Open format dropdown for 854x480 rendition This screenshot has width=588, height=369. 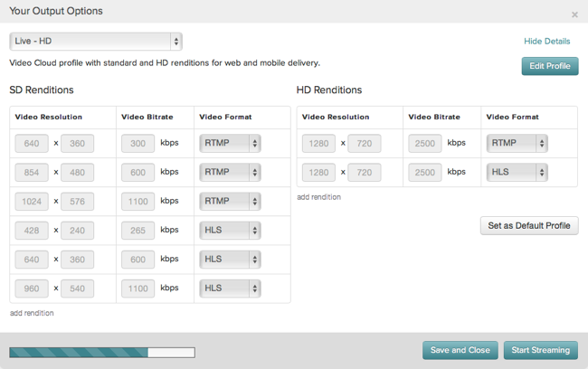tap(230, 172)
